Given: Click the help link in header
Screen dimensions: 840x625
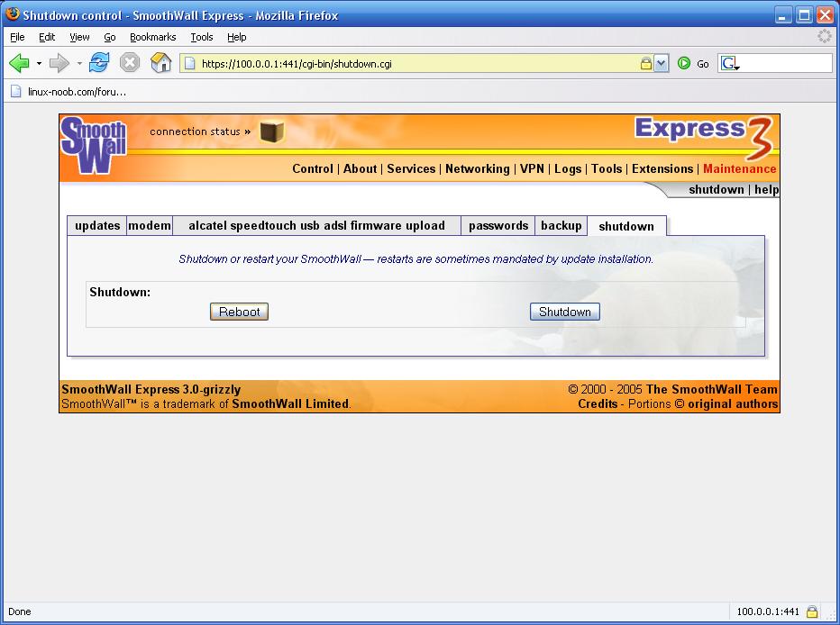Looking at the screenshot, I should click(x=767, y=189).
